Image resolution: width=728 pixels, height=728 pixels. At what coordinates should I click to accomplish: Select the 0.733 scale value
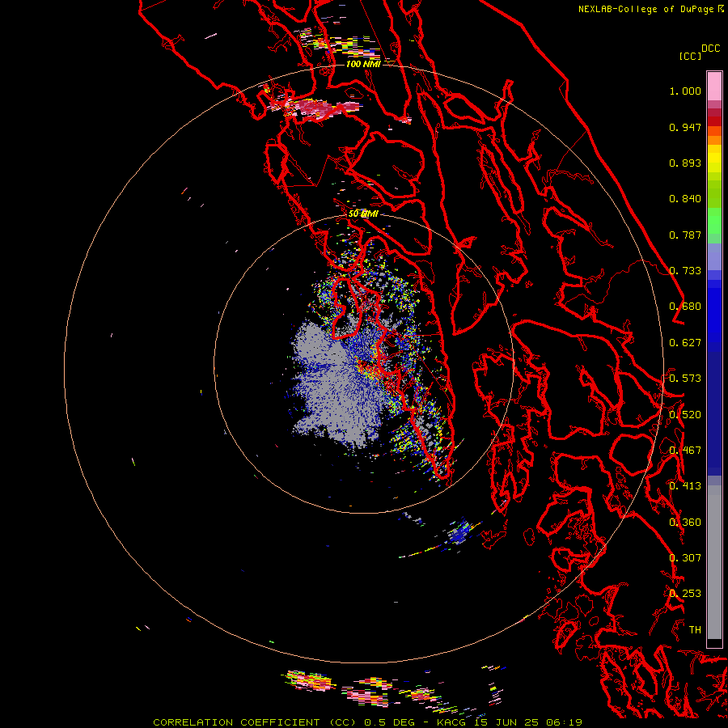tap(685, 271)
